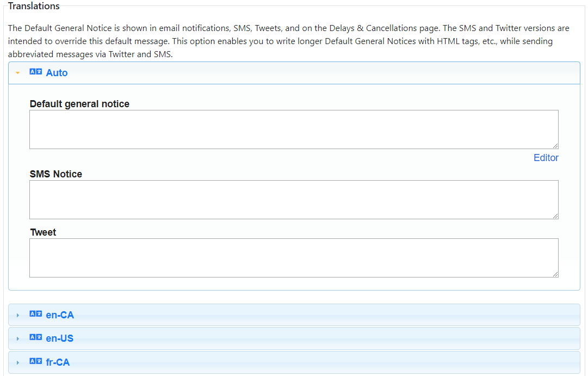Open the en-CA translation header label
Screen dimensions: 588x376
coord(60,315)
